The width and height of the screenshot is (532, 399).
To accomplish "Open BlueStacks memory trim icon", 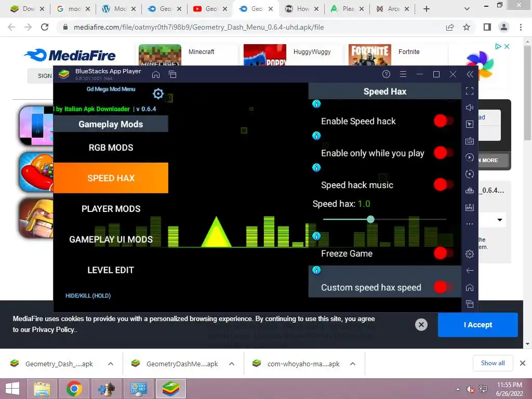I will point(470,191).
